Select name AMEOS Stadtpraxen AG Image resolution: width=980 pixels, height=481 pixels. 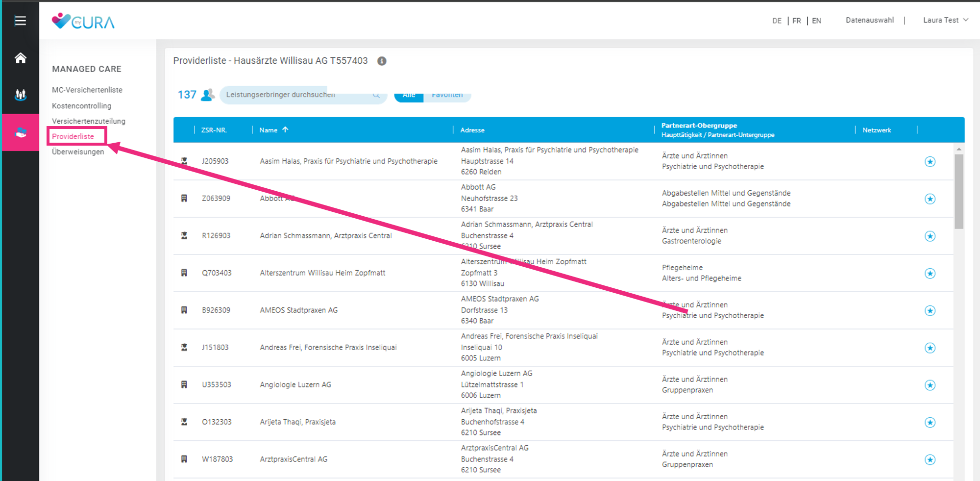(x=298, y=310)
